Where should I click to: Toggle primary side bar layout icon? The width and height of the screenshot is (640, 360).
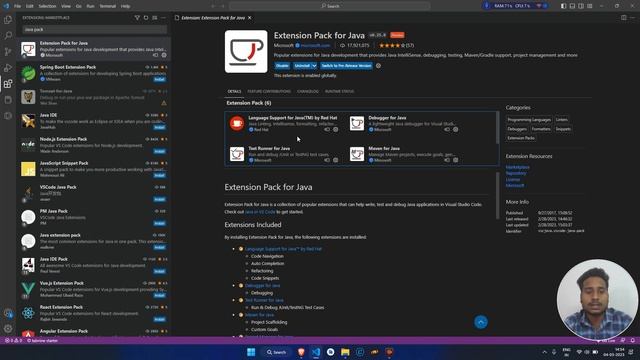[x=563, y=6]
